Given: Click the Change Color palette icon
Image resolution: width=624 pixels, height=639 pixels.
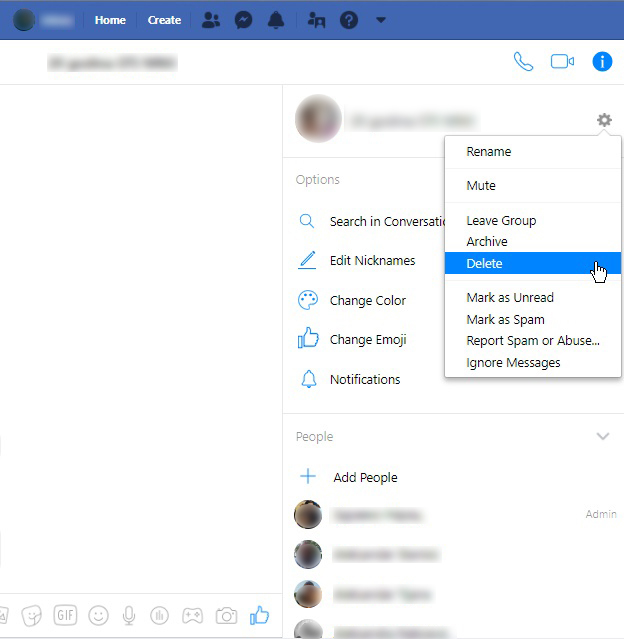Looking at the screenshot, I should coord(308,300).
